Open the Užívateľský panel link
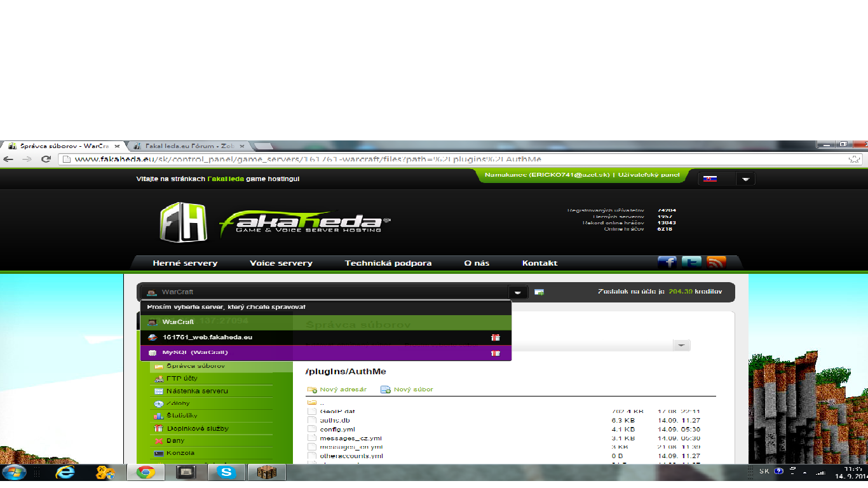 pos(650,175)
